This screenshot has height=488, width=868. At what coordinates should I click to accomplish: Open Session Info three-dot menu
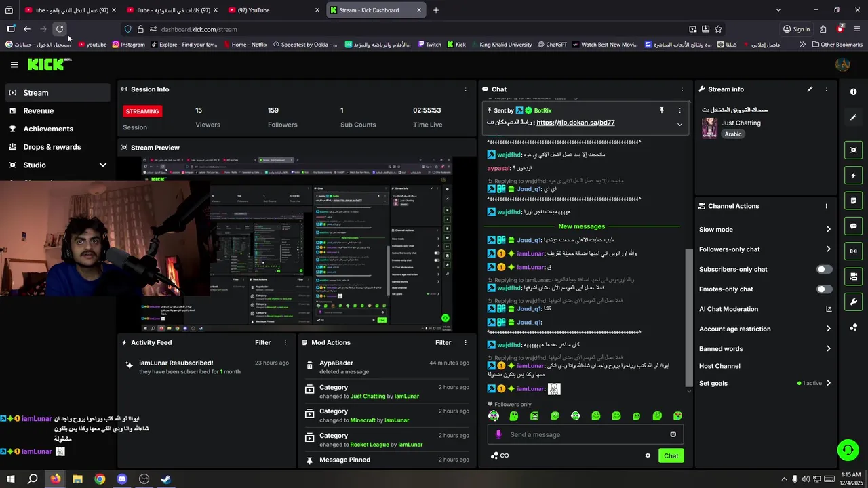click(465, 89)
